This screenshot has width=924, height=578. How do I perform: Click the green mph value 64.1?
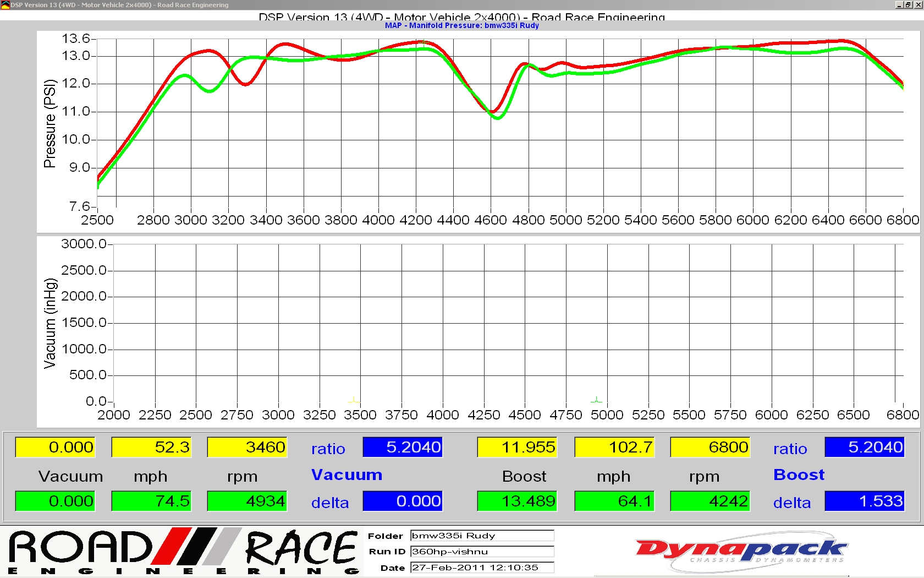point(614,501)
